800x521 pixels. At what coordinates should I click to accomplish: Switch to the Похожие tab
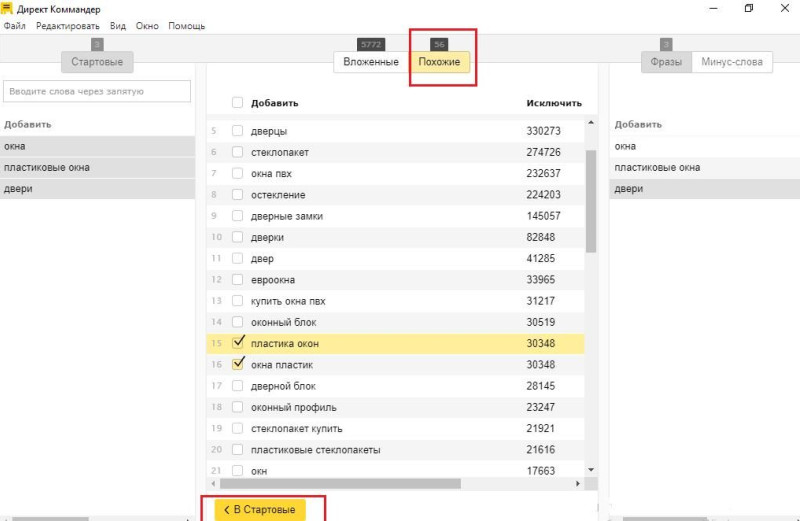click(439, 62)
